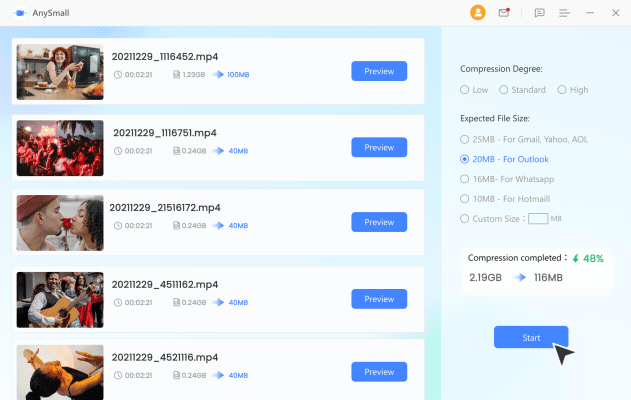Open the hamburger menu in title bar

click(x=565, y=13)
